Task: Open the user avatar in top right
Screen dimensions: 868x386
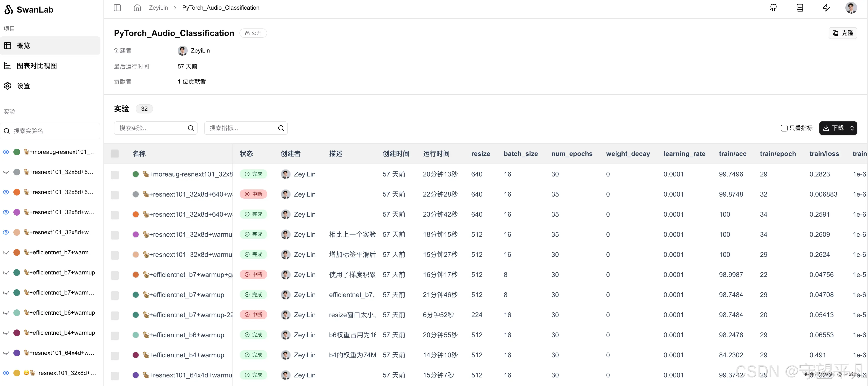Action: click(x=851, y=8)
